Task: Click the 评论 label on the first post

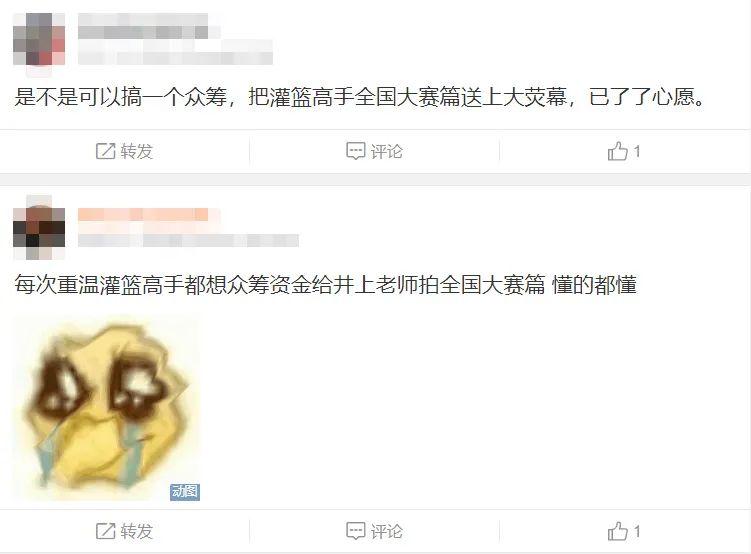Action: pos(387,151)
